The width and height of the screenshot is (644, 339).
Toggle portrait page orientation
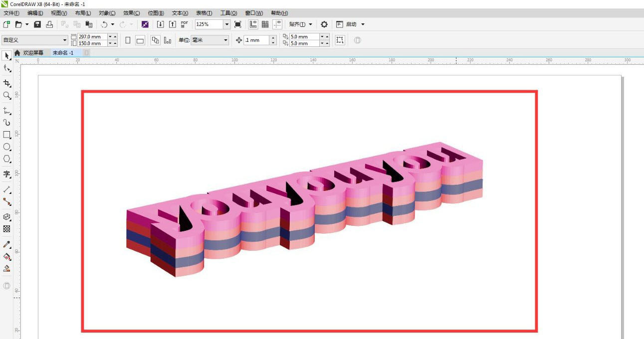tap(128, 40)
